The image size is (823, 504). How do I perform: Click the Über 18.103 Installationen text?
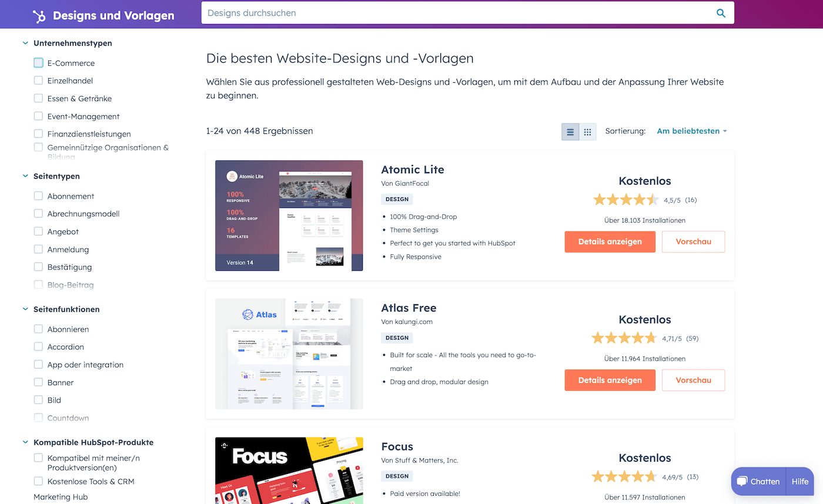pos(645,220)
